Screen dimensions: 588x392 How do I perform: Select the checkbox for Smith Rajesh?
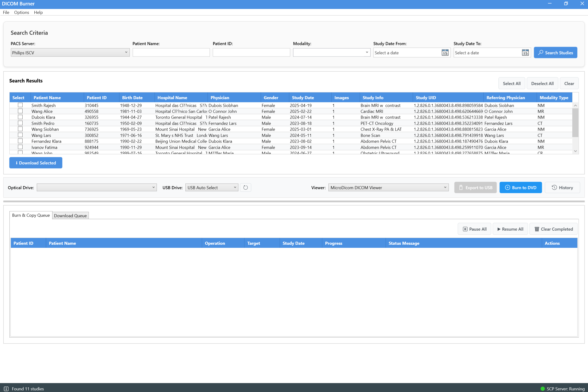pyautogui.click(x=20, y=105)
